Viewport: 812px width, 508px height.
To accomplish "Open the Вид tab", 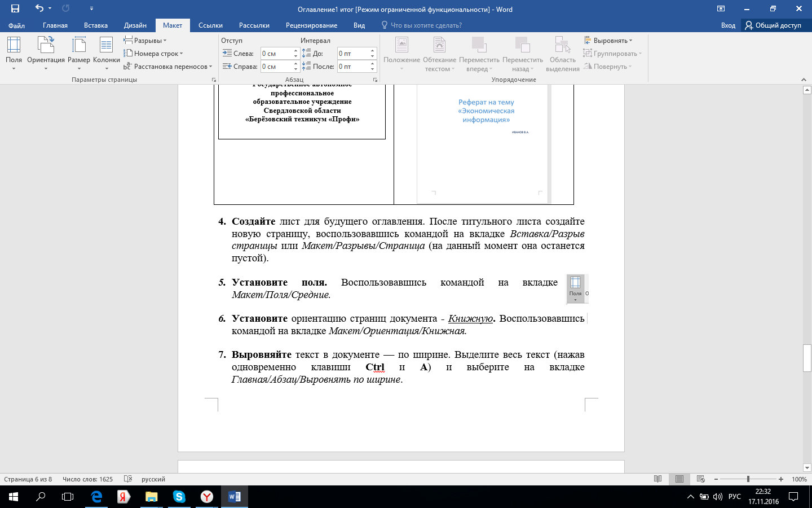I will click(359, 25).
